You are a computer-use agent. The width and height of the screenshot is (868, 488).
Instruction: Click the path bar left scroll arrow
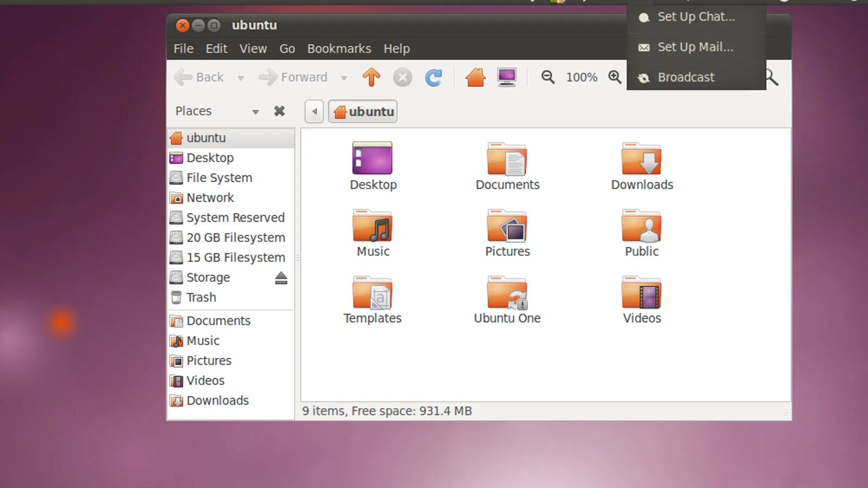(315, 112)
